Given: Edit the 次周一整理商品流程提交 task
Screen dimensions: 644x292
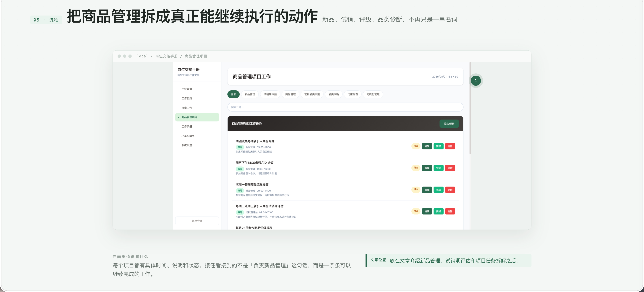Looking at the screenshot, I should (427, 190).
